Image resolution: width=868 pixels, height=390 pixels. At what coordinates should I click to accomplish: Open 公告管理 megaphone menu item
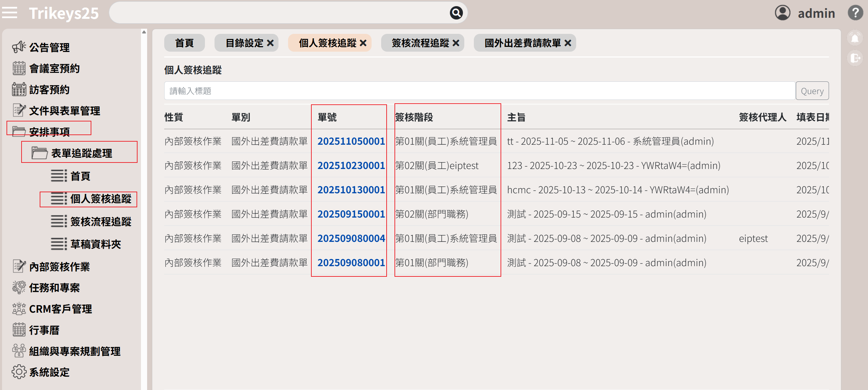49,47
